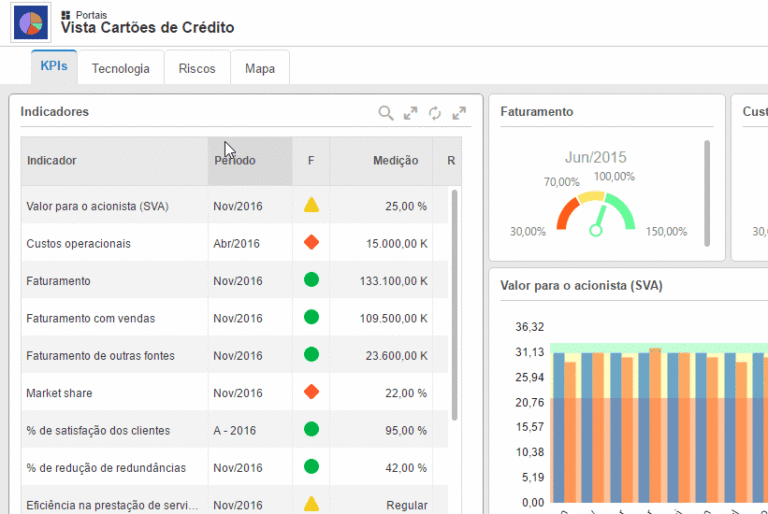Image resolution: width=768 pixels, height=514 pixels.
Task: Click the refresh icon in Indicadores panel
Action: click(435, 113)
